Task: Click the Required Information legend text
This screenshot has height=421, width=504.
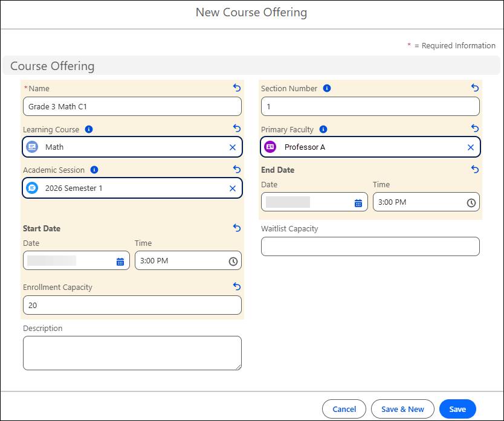Action: pos(451,46)
